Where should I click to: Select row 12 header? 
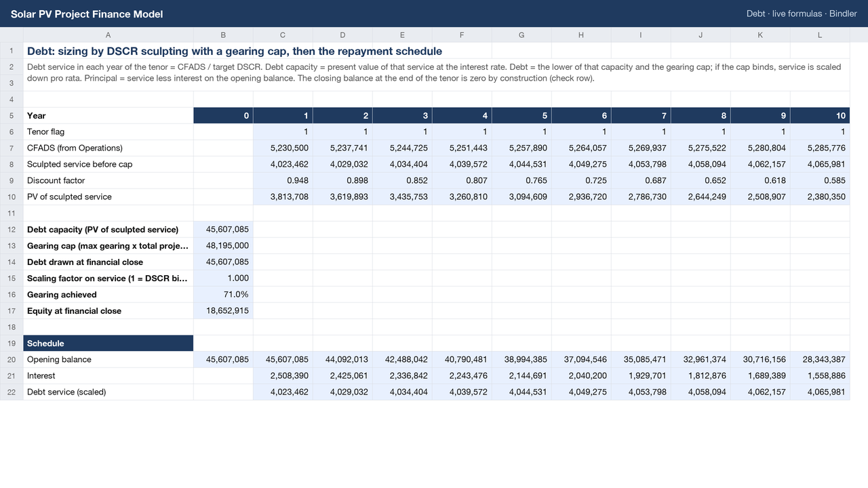pos(12,229)
